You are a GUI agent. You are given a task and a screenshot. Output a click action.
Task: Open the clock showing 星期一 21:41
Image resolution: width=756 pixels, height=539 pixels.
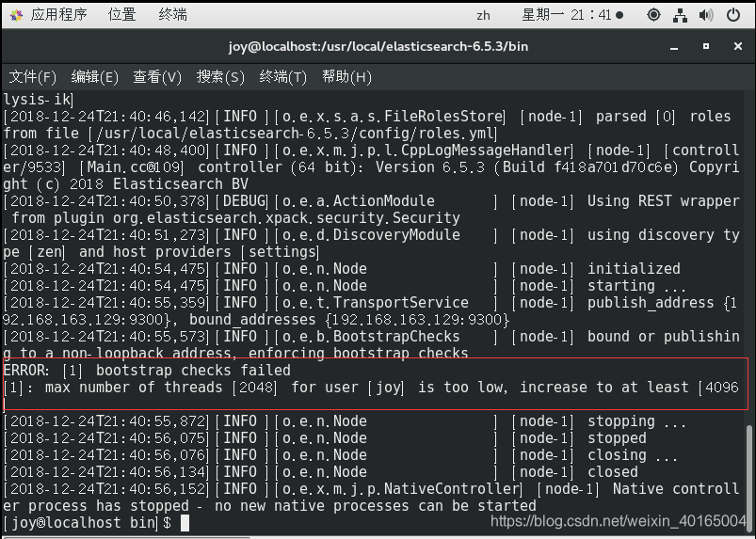click(x=571, y=15)
